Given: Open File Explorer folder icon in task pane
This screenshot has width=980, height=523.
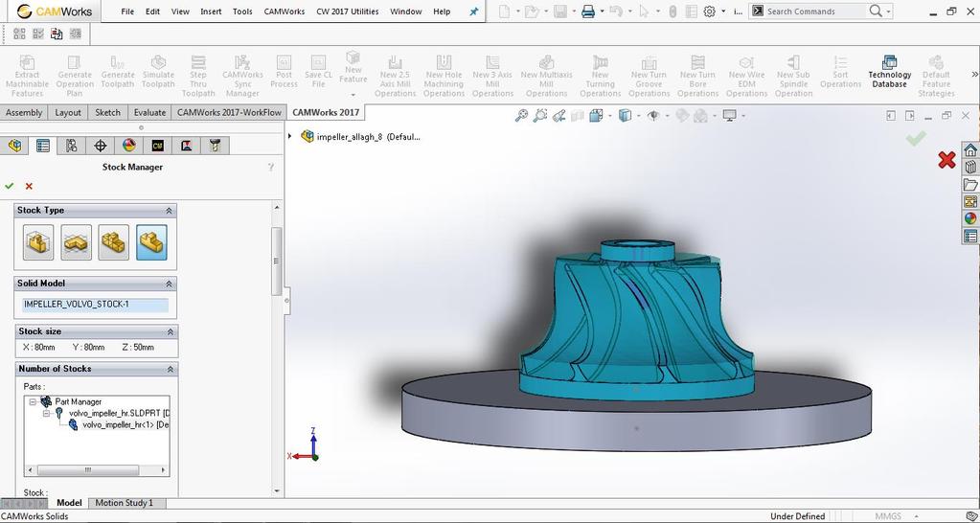Looking at the screenshot, I should pos(970,184).
